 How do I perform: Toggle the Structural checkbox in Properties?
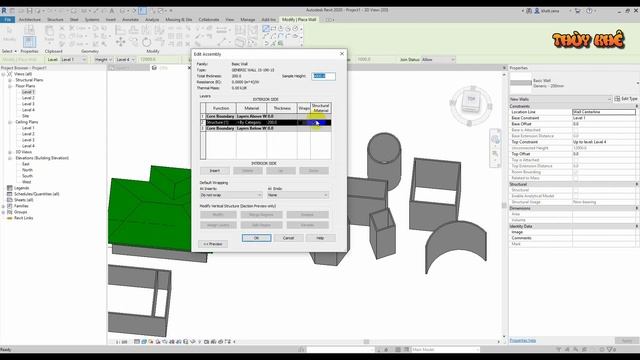point(575,190)
